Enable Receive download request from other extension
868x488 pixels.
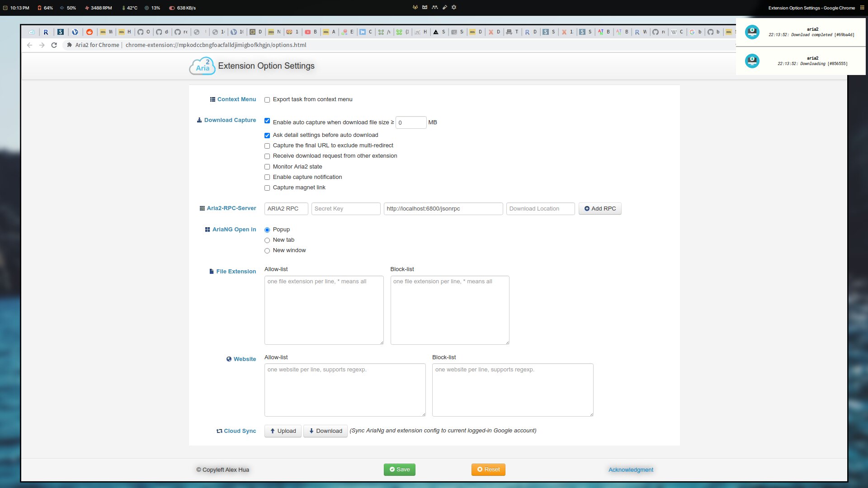[267, 156]
